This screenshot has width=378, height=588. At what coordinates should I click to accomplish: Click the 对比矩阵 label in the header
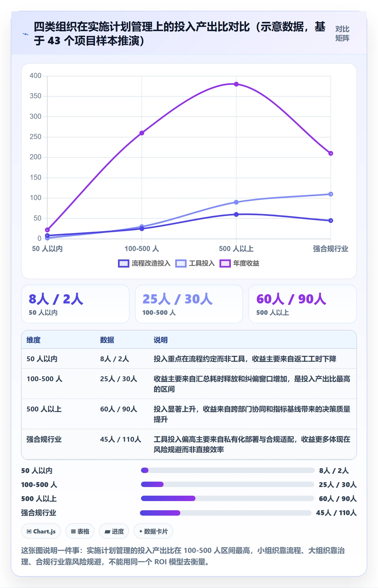(x=342, y=34)
